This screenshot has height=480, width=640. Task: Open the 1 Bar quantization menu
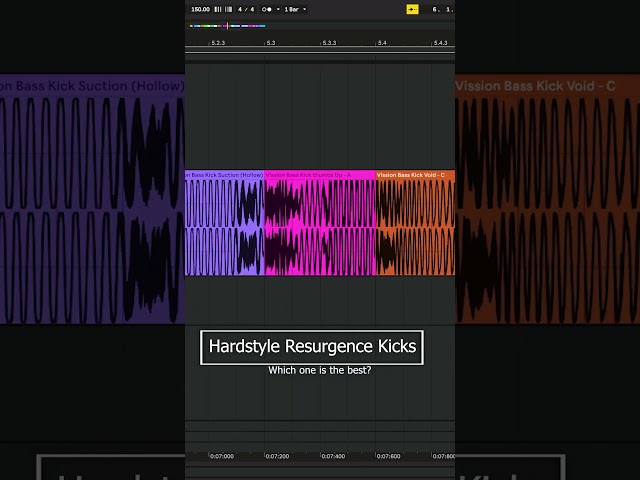click(x=295, y=9)
